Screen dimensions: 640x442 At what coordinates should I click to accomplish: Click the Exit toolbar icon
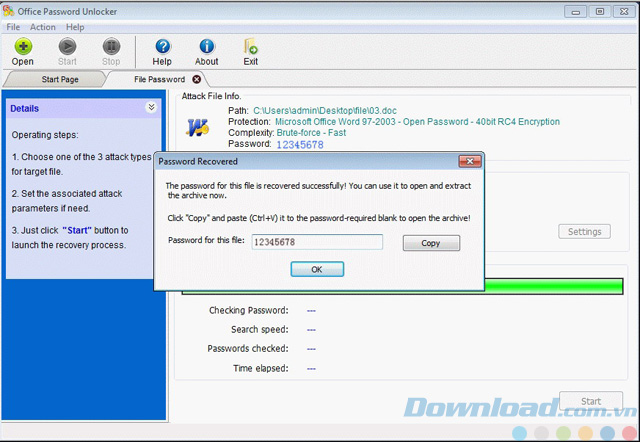[x=251, y=47]
